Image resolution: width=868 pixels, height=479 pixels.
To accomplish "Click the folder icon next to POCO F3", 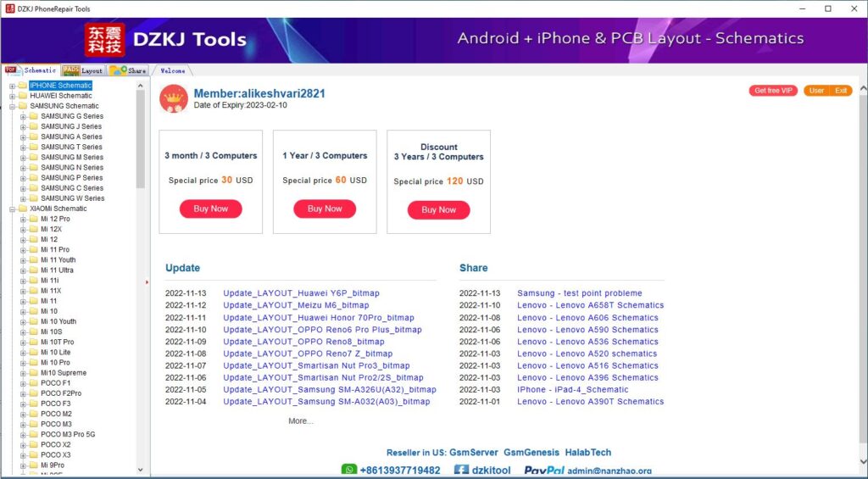I will click(x=33, y=404).
